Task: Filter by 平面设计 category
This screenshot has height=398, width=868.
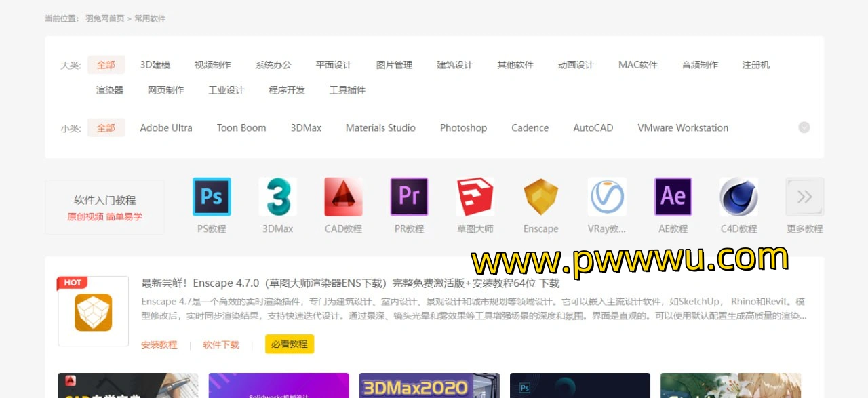Action: coord(334,65)
